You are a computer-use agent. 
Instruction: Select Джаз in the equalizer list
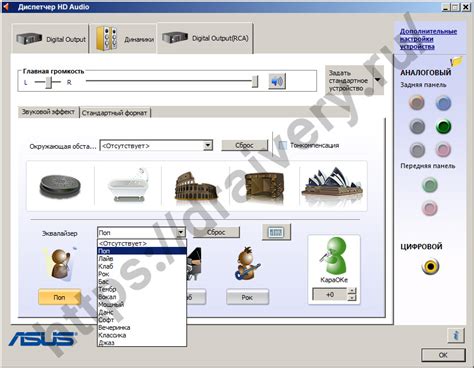[142, 342]
